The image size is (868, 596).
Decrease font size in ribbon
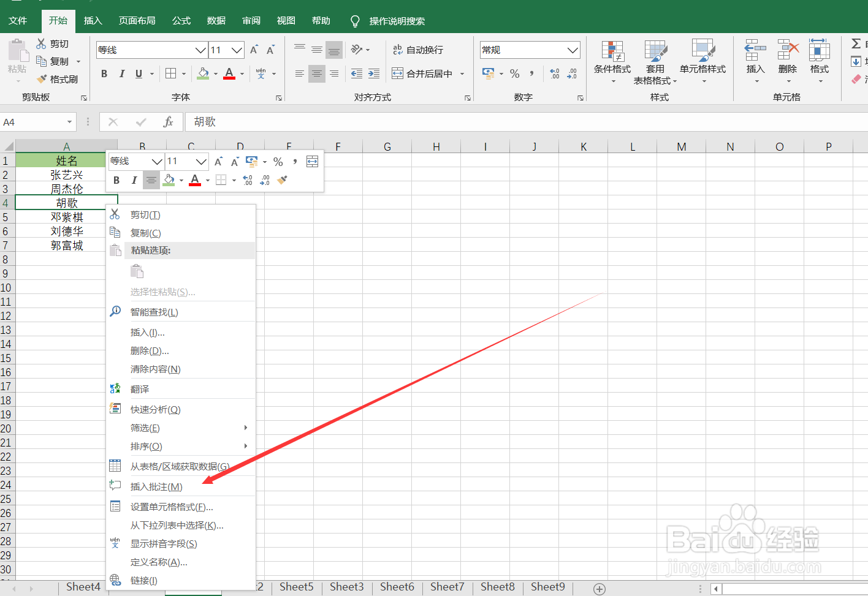(x=270, y=50)
